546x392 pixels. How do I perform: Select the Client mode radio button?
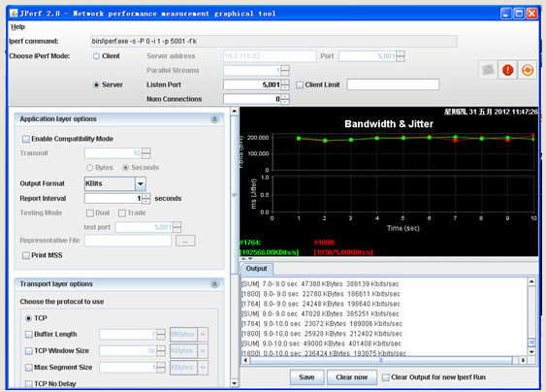(x=96, y=56)
